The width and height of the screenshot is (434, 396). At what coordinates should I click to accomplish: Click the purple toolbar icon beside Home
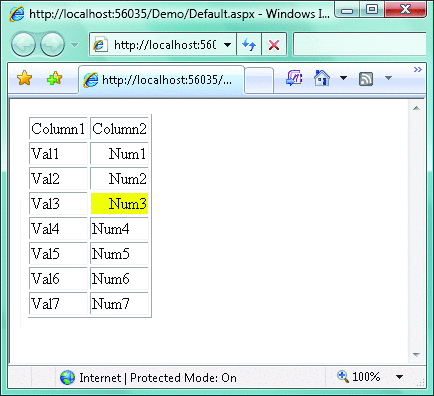tap(294, 78)
